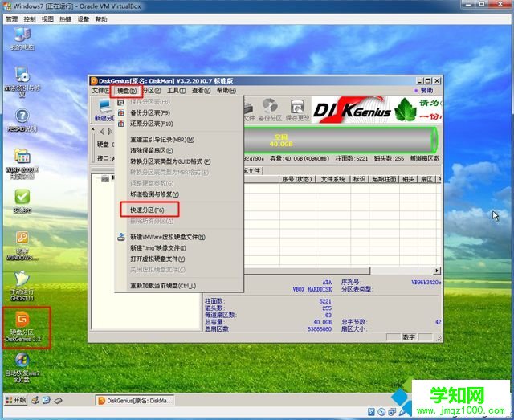Open the 帮助(H) menu in DiskGenius

point(226,90)
